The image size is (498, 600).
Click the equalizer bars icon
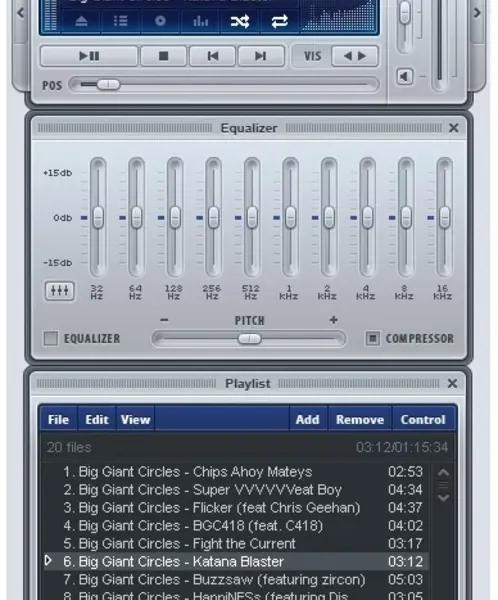pos(200,21)
